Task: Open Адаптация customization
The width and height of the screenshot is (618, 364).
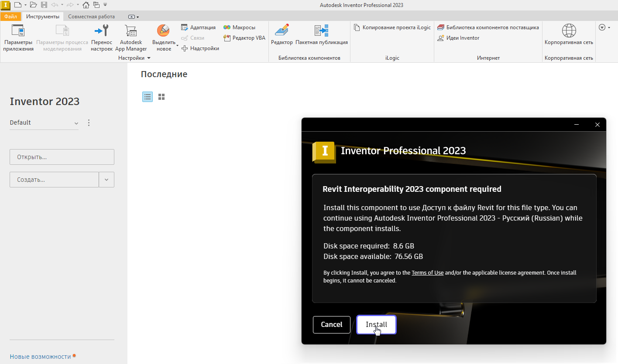Action: pos(198,27)
